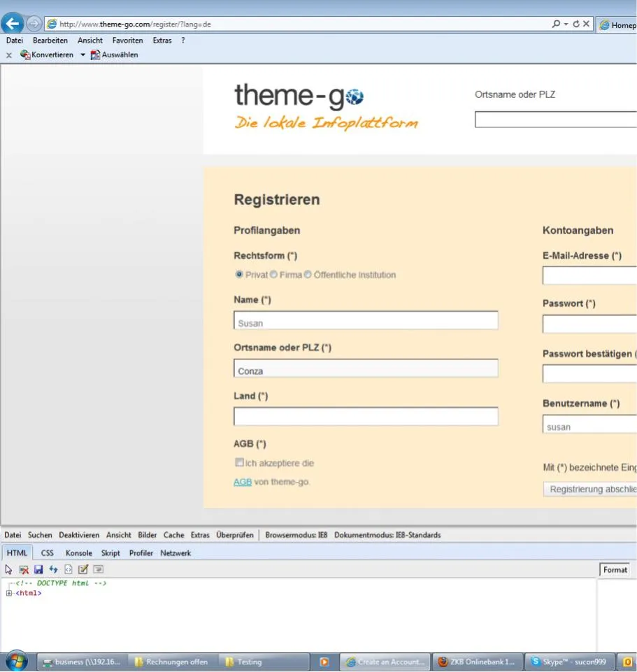This screenshot has width=637, height=672.
Task: Expand the <html> tree node
Action: 8,593
